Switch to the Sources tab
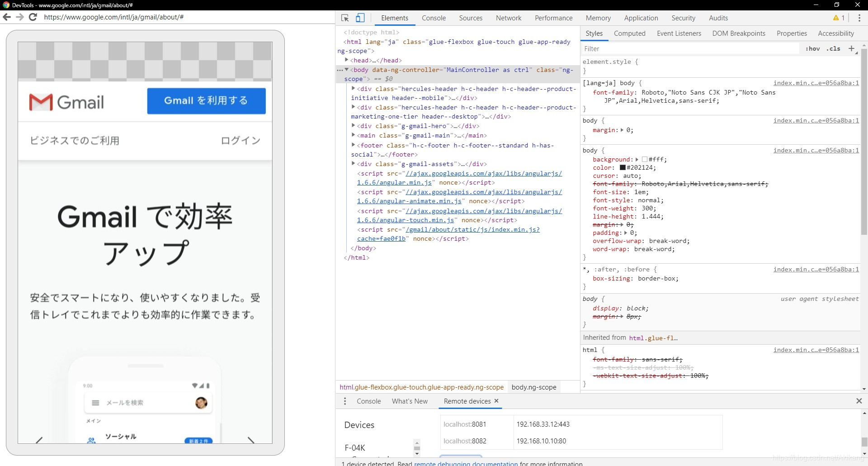Viewport: 868px width, 466px height. pos(471,18)
